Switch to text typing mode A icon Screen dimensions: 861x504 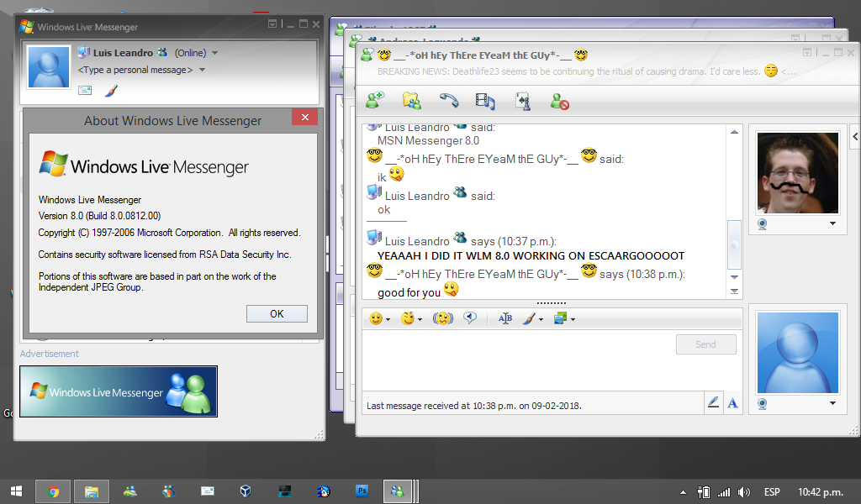[x=732, y=403]
